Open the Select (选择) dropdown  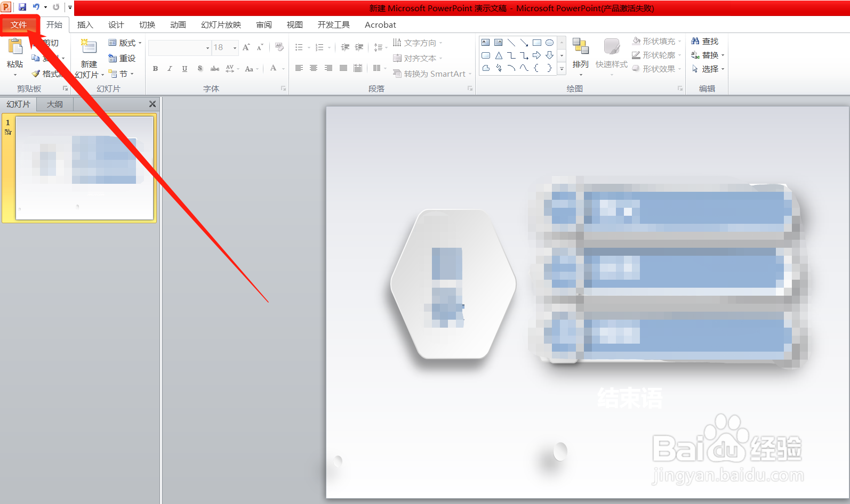tap(708, 69)
